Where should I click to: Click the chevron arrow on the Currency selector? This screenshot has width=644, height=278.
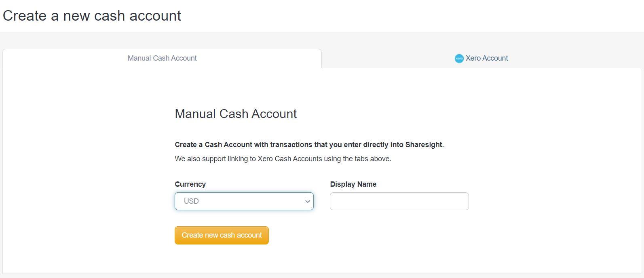[308, 201]
